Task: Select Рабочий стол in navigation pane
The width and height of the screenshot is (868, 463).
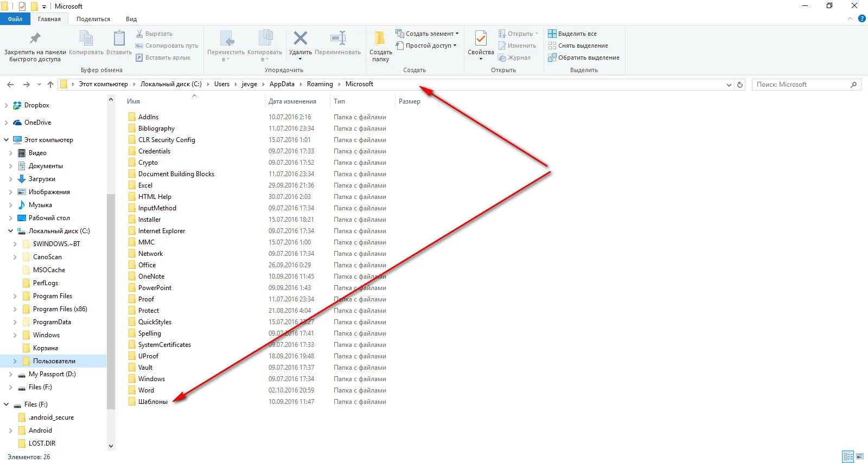Action: pyautogui.click(x=49, y=218)
